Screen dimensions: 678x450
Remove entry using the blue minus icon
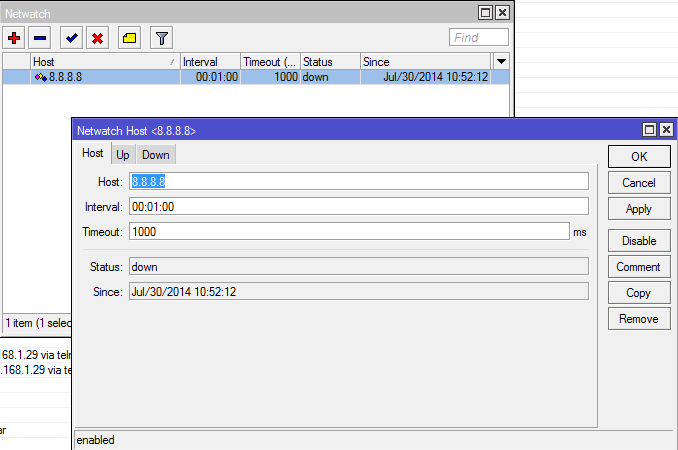click(40, 38)
